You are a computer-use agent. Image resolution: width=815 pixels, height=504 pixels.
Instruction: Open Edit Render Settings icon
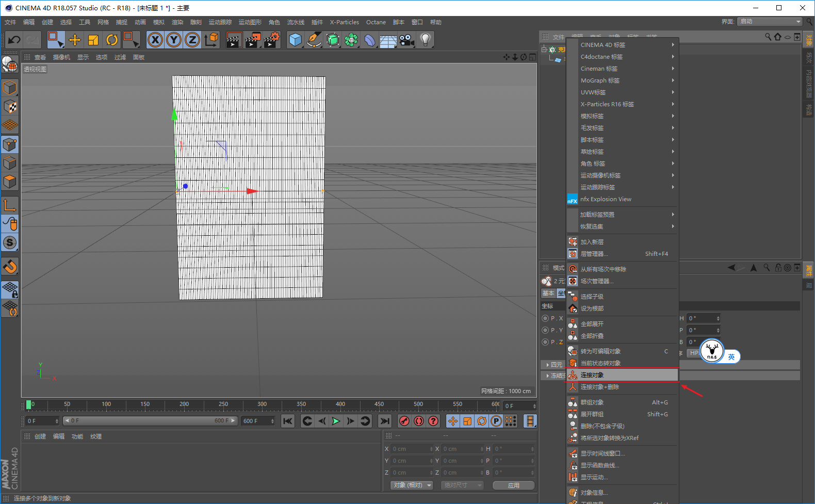click(x=272, y=40)
